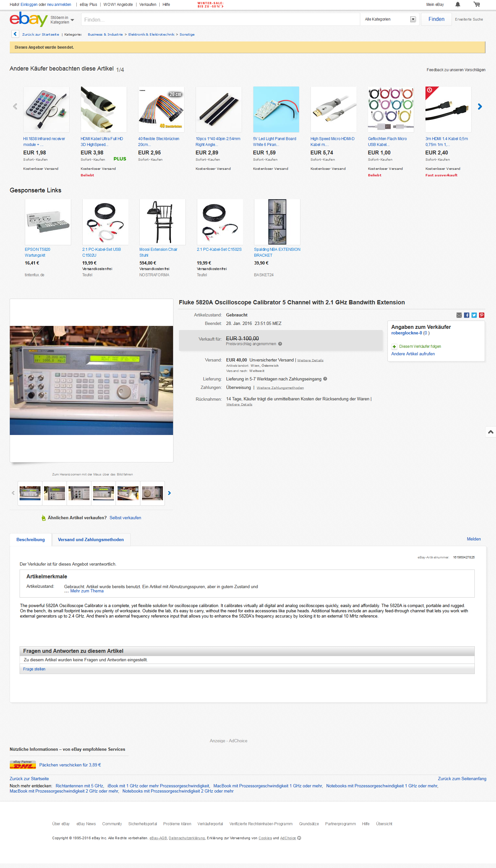The width and height of the screenshot is (496, 868).
Task: Open eBay Plus in top menu
Action: [88, 5]
